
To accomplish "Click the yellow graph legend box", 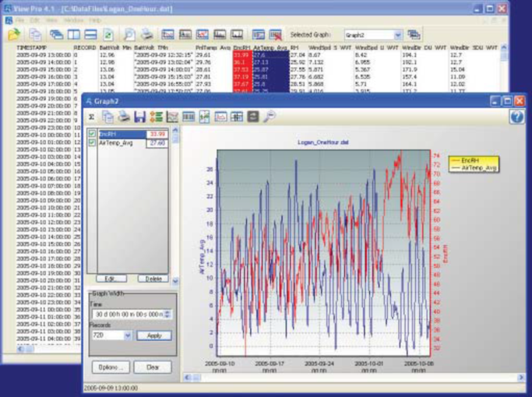I will click(x=471, y=164).
